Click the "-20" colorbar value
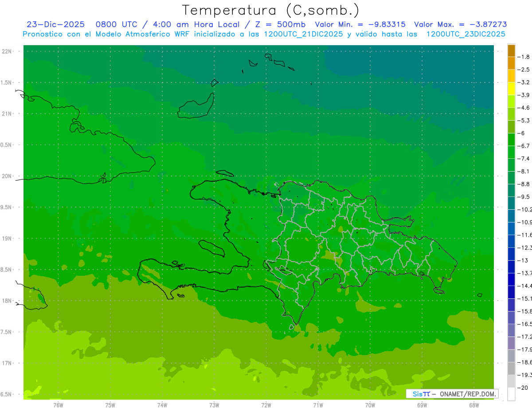 click(x=524, y=388)
